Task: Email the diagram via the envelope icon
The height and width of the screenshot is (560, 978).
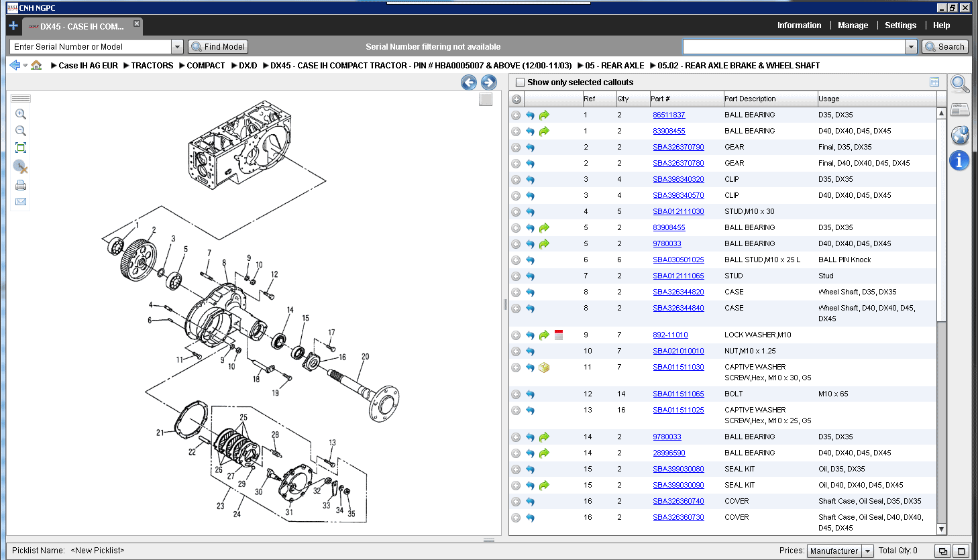Action: pos(21,202)
